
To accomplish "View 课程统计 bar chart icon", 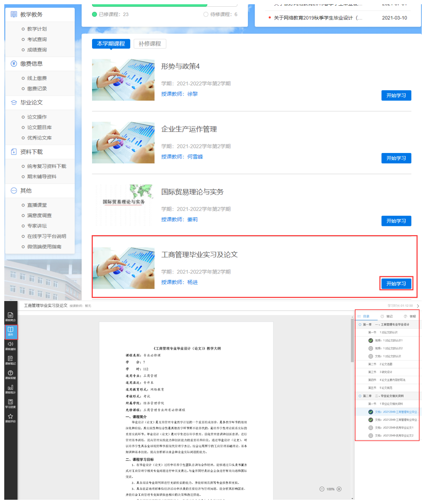I will point(10,389).
